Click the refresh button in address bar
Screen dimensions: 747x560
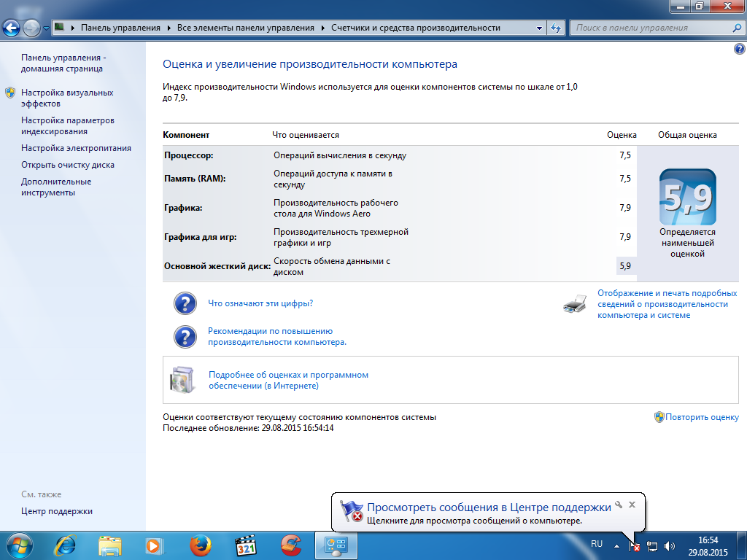[x=555, y=28]
